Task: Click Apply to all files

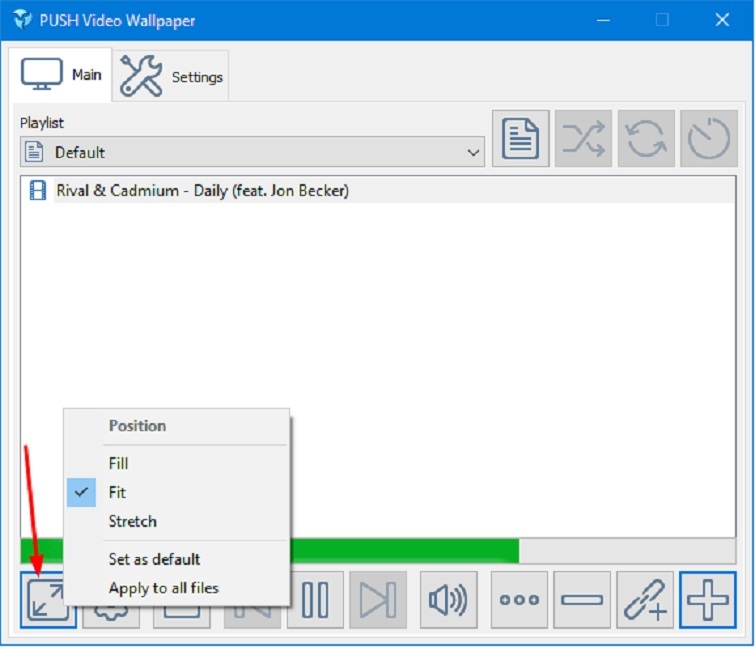Action: [163, 588]
